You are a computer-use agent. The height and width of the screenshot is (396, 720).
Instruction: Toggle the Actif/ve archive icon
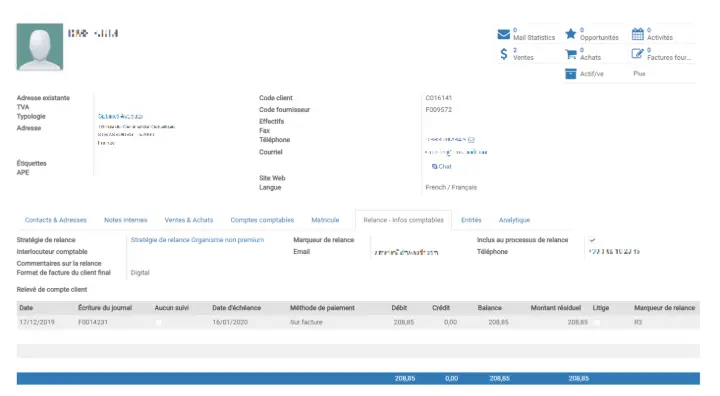click(x=570, y=74)
